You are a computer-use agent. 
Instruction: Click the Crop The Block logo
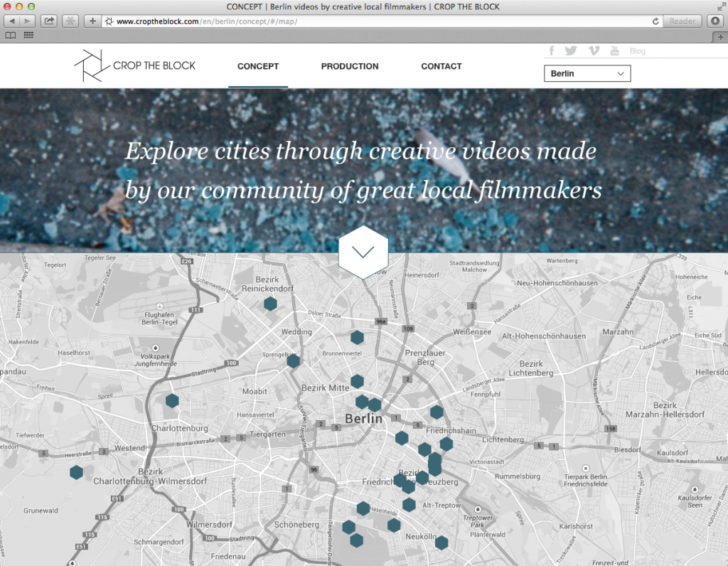[x=134, y=65]
